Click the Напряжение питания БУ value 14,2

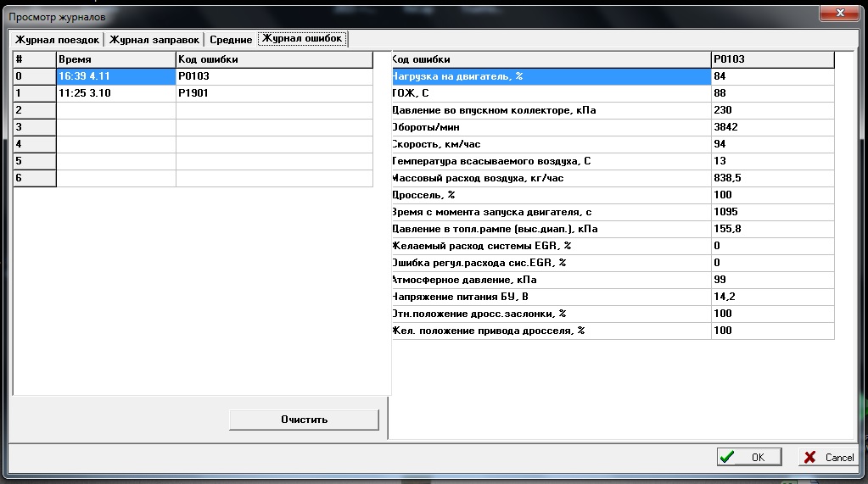tap(771, 297)
